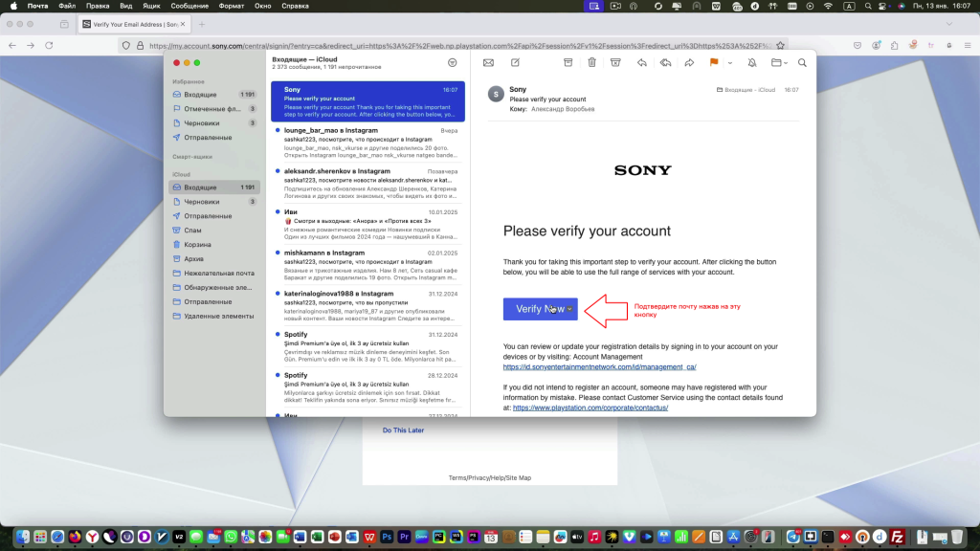Click the Get New Mail envelope icon
Image resolution: width=980 pixels, height=551 pixels.
(488, 63)
